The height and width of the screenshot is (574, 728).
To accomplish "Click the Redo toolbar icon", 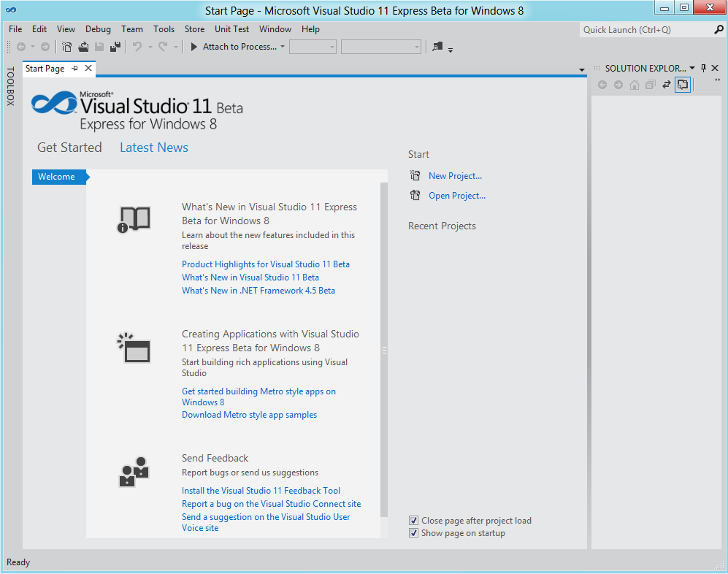I will (163, 47).
